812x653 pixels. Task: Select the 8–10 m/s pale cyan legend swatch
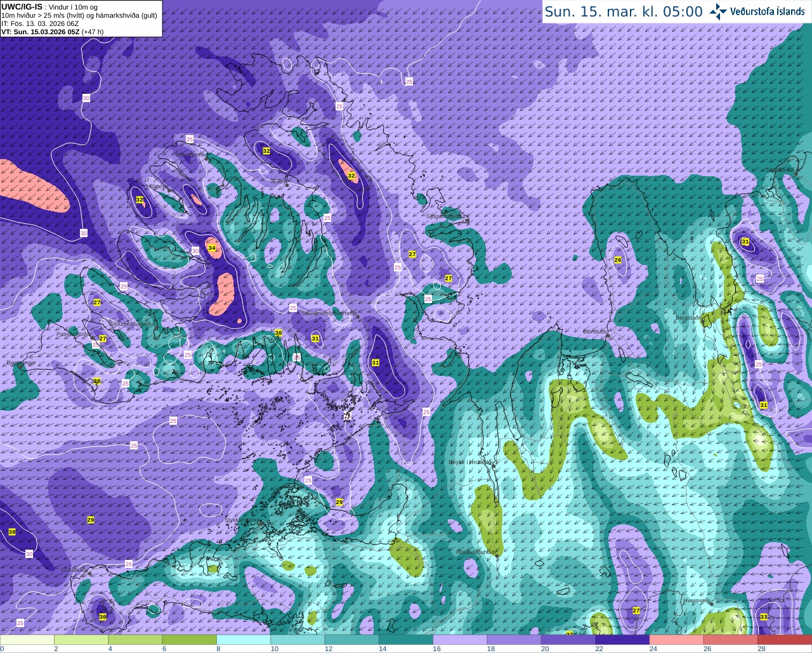point(244,640)
